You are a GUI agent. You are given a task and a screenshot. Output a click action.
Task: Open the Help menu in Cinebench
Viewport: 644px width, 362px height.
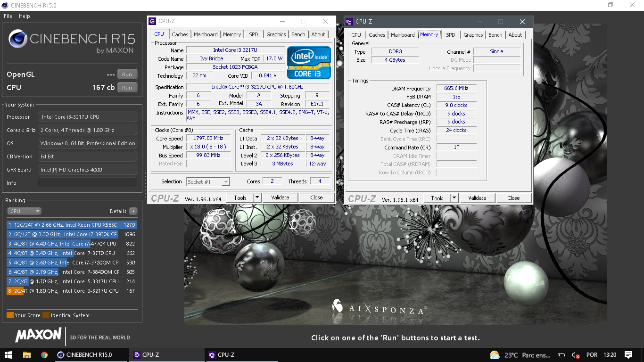(x=25, y=16)
